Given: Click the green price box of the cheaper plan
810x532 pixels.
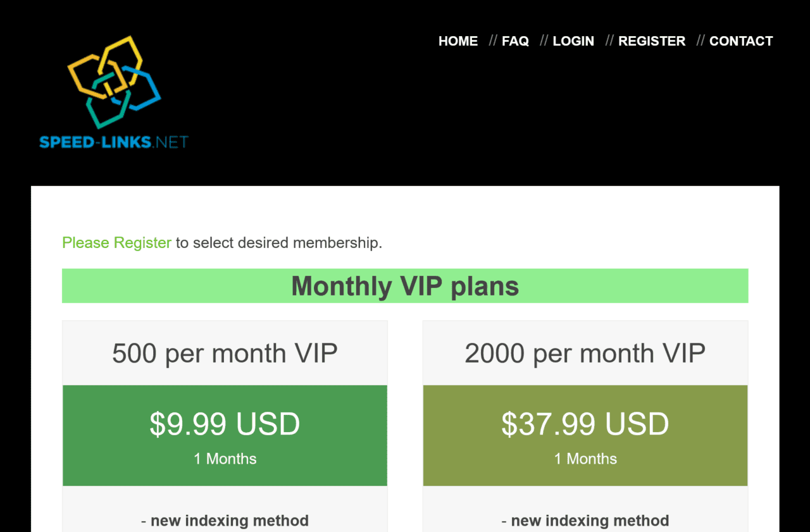Looking at the screenshot, I should pyautogui.click(x=225, y=436).
